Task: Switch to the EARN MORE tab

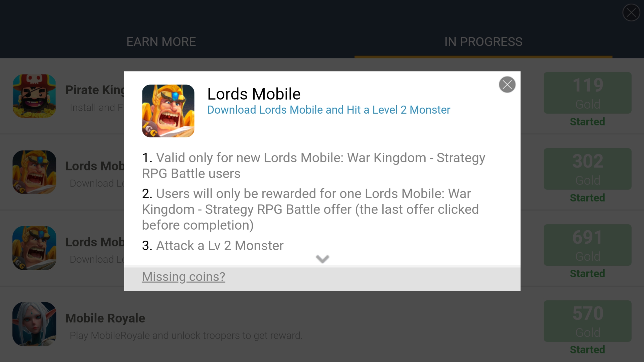Action: pos(161,42)
